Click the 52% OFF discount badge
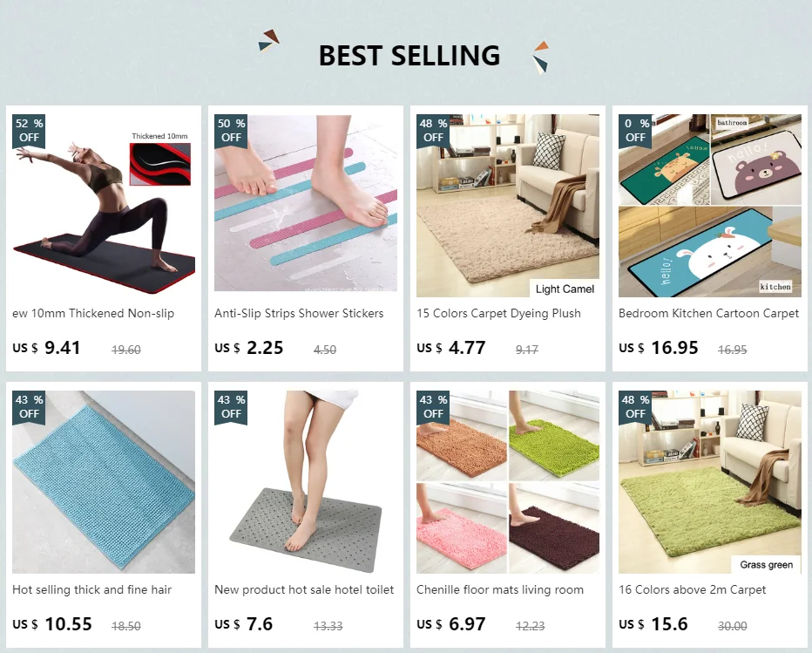 pos(29,131)
